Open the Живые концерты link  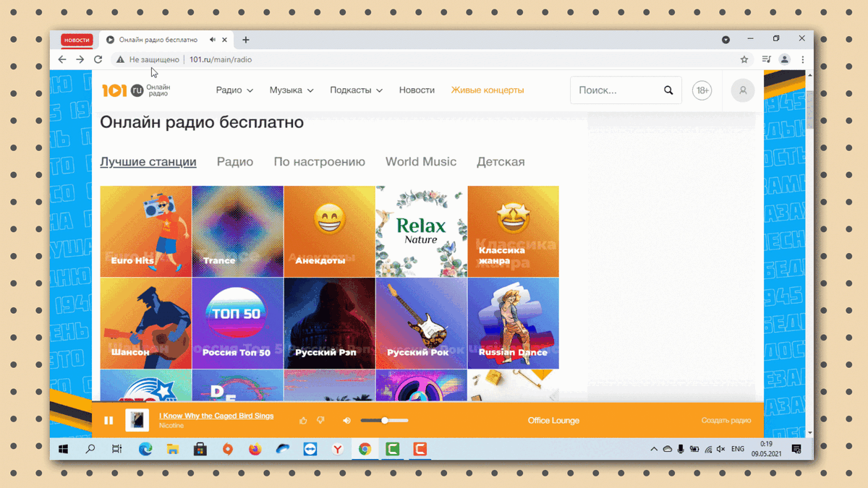pyautogui.click(x=488, y=90)
